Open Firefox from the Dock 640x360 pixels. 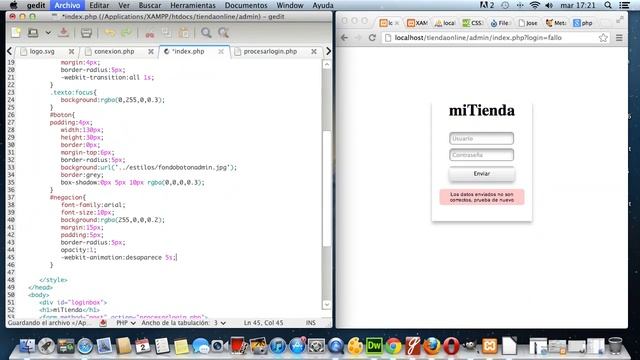(x=432, y=346)
